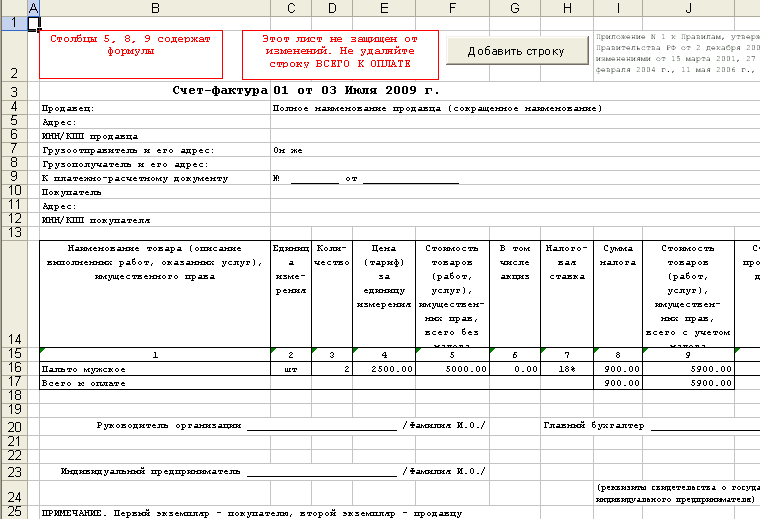This screenshot has width=760, height=519.
Task: Select column header D
Action: 332,8
